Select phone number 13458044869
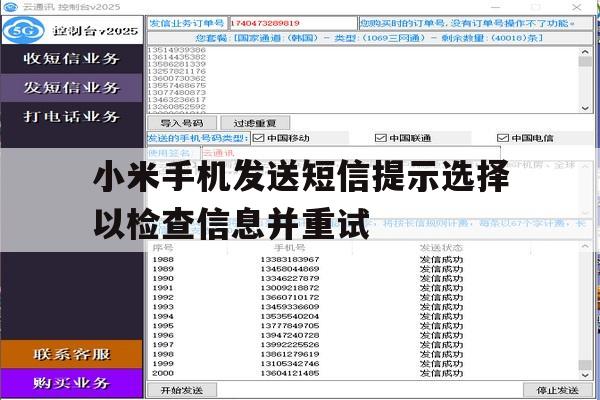Viewport: 600px width, 400px height. tap(290, 269)
